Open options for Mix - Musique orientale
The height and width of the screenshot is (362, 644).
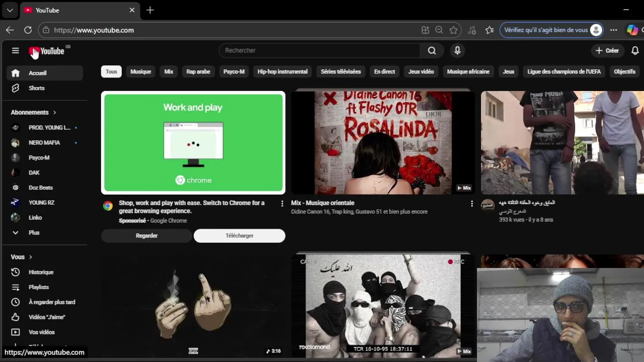471,204
